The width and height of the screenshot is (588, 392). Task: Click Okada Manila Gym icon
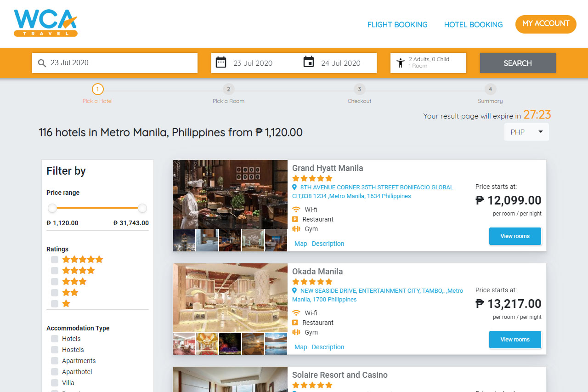point(296,332)
